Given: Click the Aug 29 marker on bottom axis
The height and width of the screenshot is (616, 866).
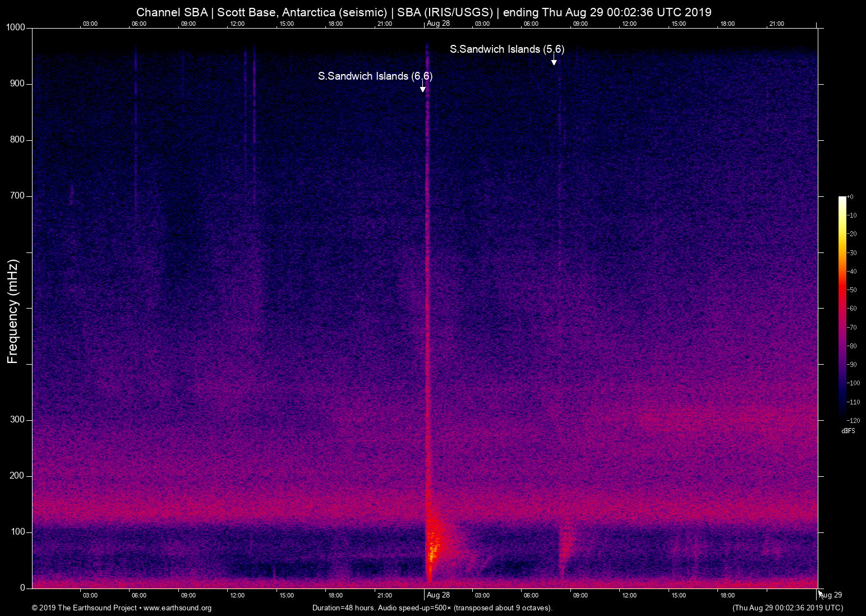Looking at the screenshot, I should [x=830, y=595].
